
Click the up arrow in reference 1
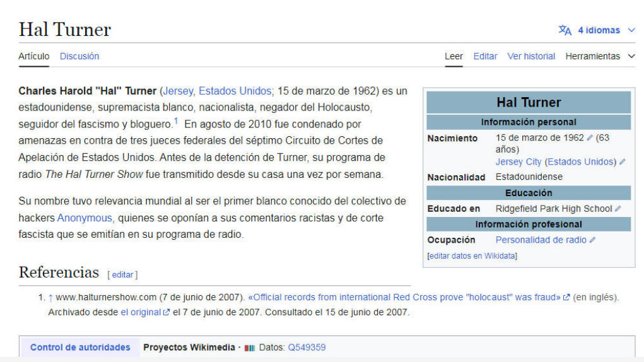[50, 298]
